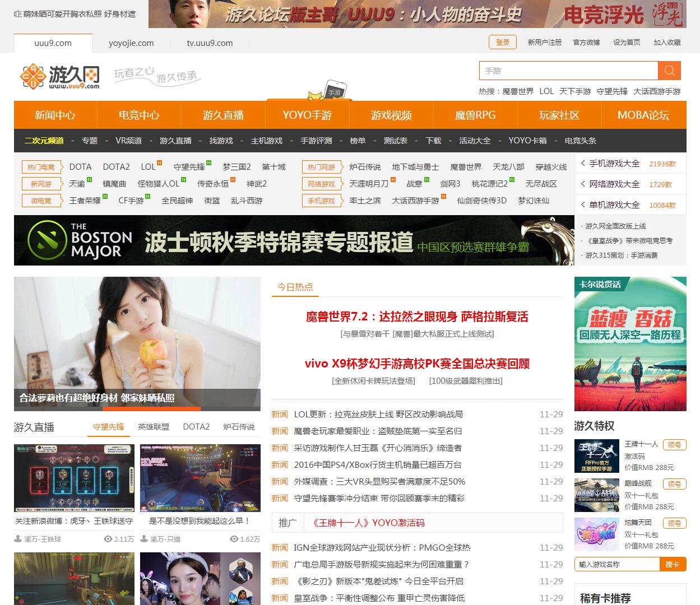Switch to the uuu9.com site tab
Image resolution: width=700 pixels, height=605 pixels.
[53, 43]
